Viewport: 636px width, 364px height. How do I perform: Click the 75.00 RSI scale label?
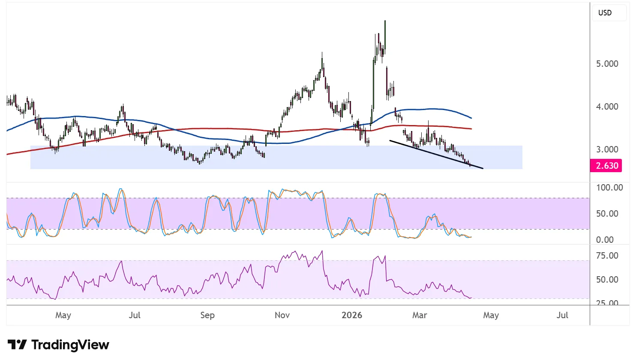pyautogui.click(x=607, y=256)
